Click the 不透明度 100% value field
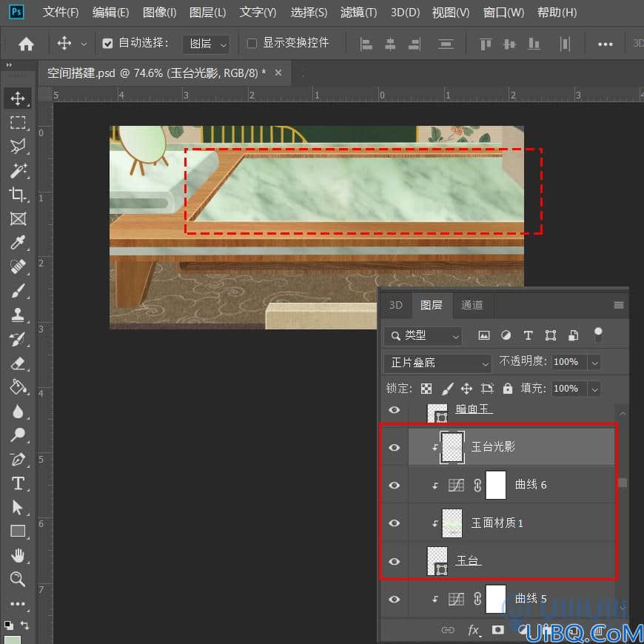Image resolution: width=644 pixels, height=644 pixels. pyautogui.click(x=568, y=362)
